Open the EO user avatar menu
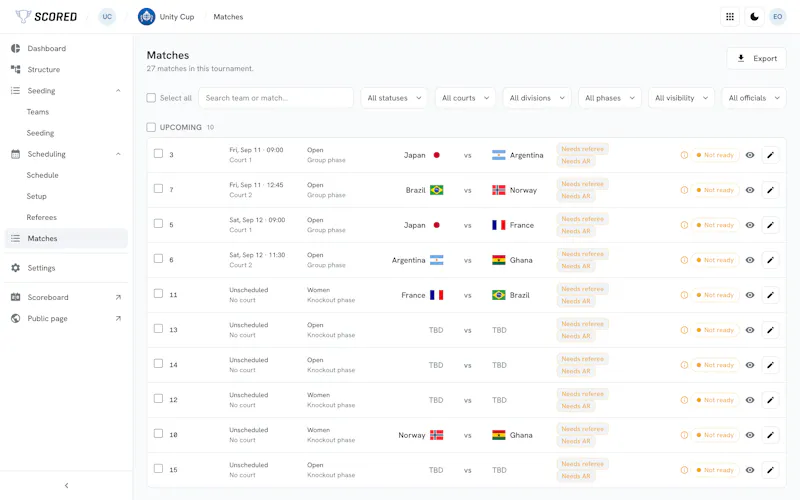The image size is (800, 500). coord(778,17)
